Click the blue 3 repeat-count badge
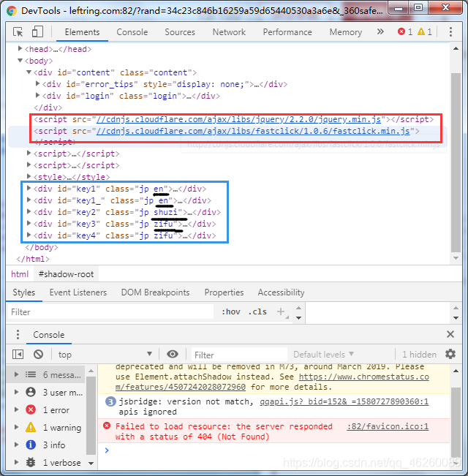 coord(110,401)
